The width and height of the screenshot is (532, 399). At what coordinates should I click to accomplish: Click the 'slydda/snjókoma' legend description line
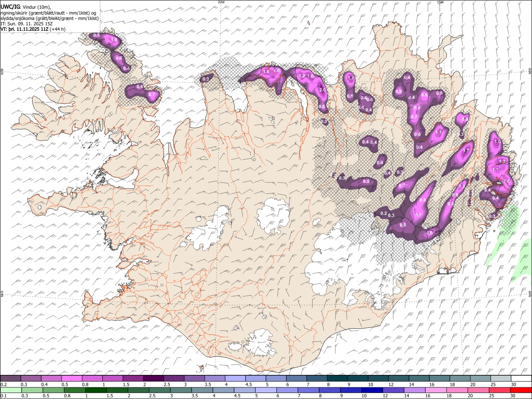point(49,18)
